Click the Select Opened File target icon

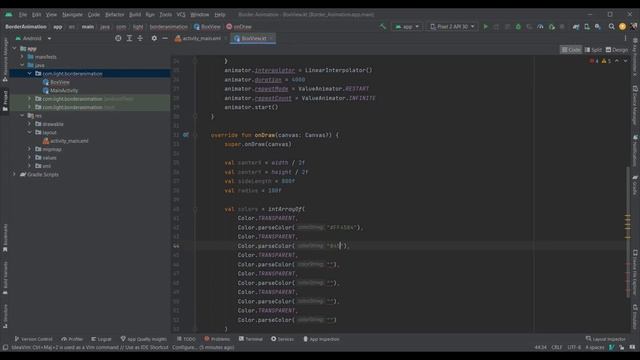coord(118,38)
